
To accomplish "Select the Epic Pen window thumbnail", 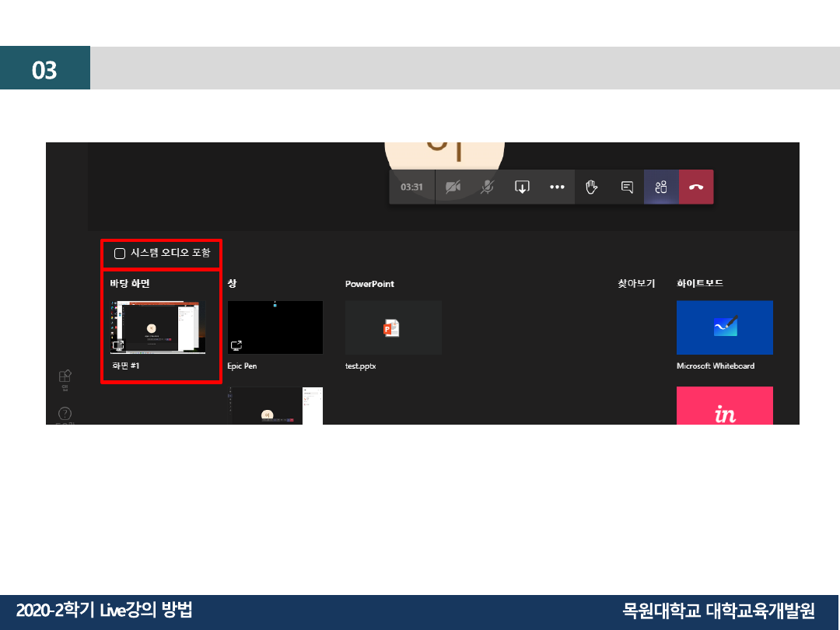I will click(x=275, y=327).
